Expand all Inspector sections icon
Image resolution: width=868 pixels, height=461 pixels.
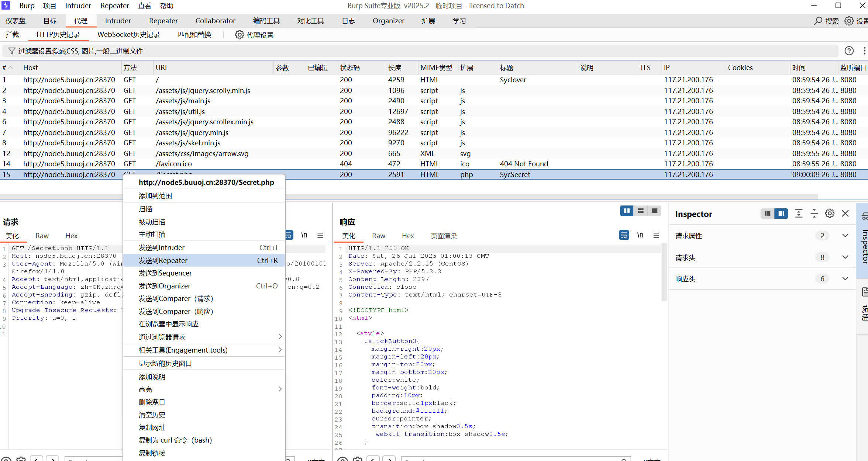(x=799, y=214)
